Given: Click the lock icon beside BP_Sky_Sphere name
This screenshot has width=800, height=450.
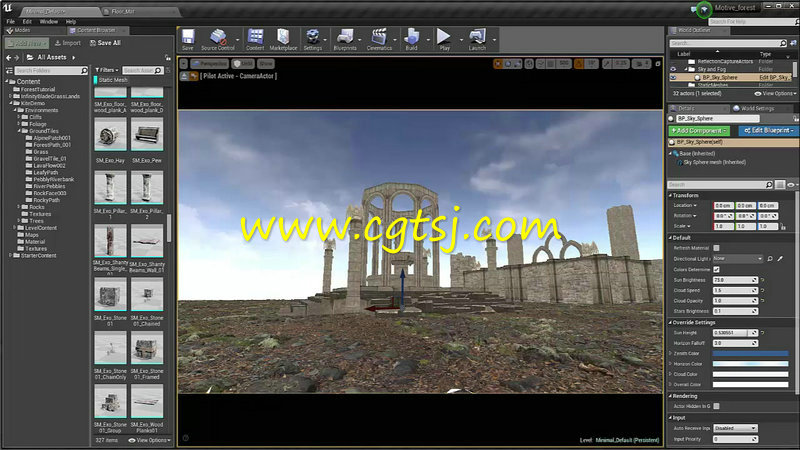Looking at the screenshot, I should (795, 118).
